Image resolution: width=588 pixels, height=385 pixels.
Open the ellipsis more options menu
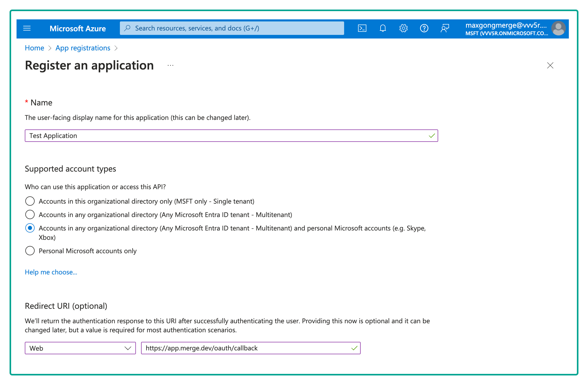coord(170,65)
